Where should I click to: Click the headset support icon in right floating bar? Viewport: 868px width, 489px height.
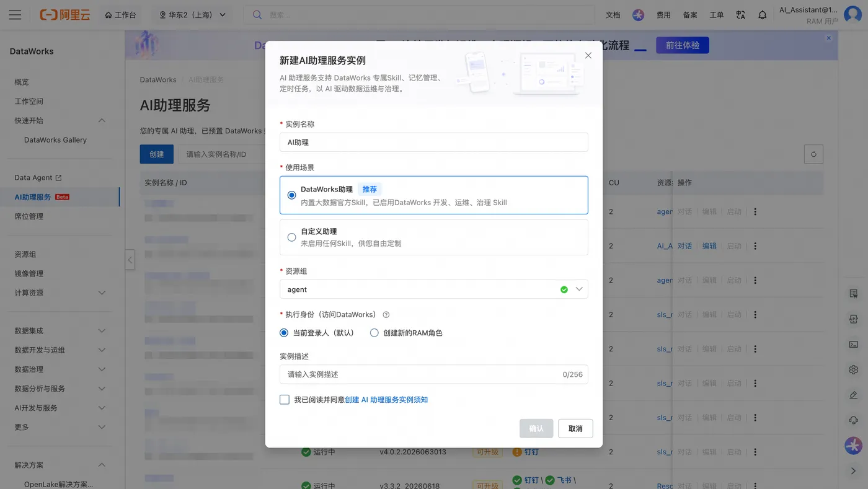pos(854,420)
